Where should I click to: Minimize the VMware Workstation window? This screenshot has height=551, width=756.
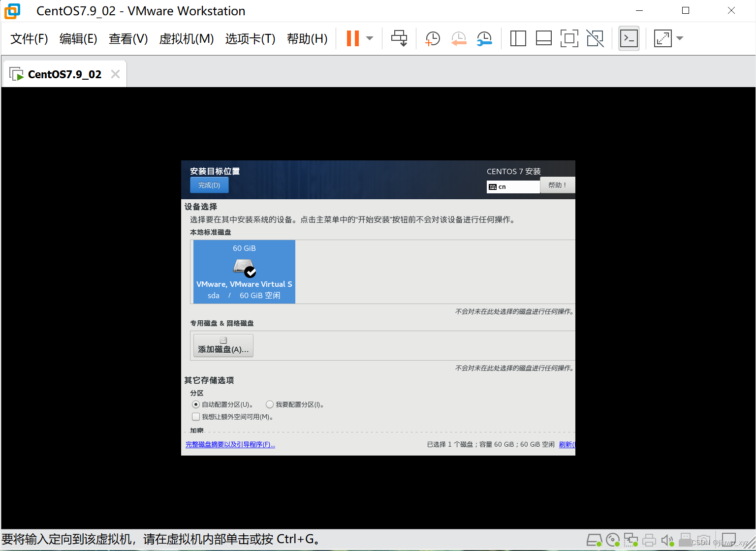coord(639,11)
